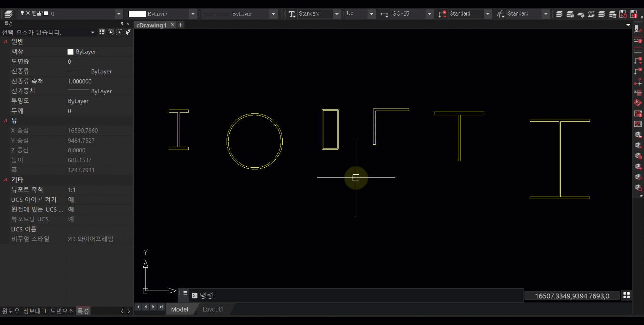The height and width of the screenshot is (325, 644).
Task: Click the spreadsheet icon with red refresh arrow
Action: tap(638, 187)
